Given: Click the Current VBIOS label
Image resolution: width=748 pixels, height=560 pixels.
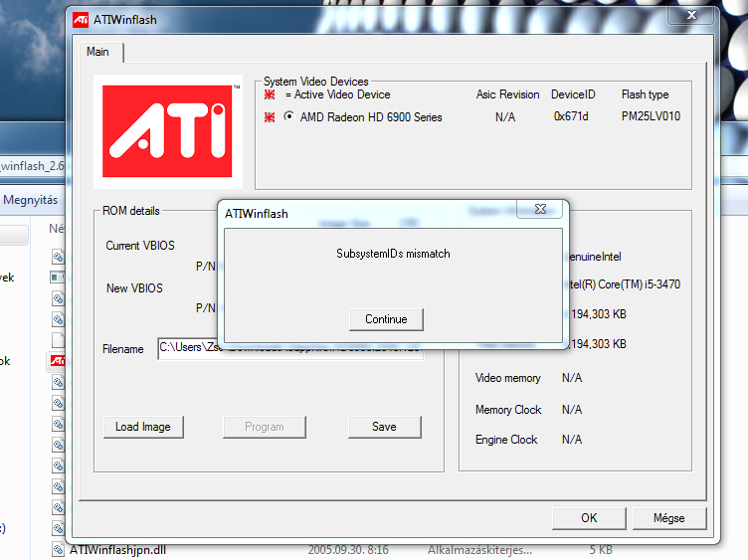Looking at the screenshot, I should [x=140, y=245].
